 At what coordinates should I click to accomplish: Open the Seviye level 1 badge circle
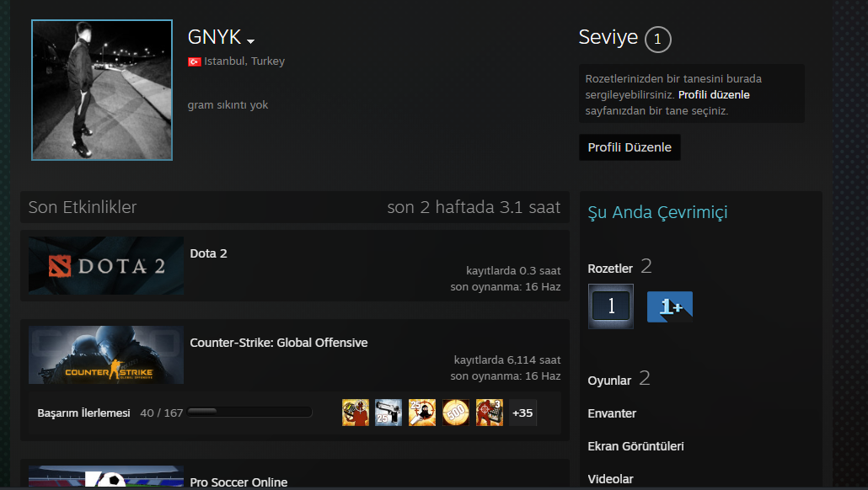tap(657, 40)
